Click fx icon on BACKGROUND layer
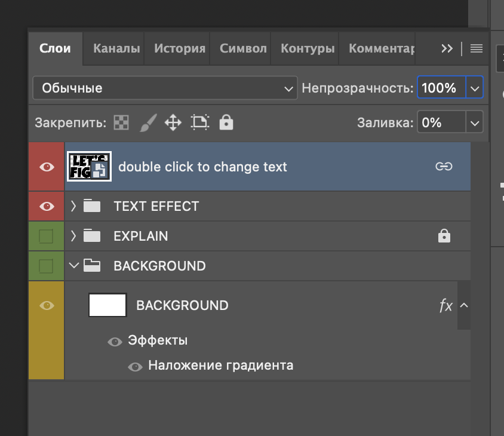 pos(445,306)
